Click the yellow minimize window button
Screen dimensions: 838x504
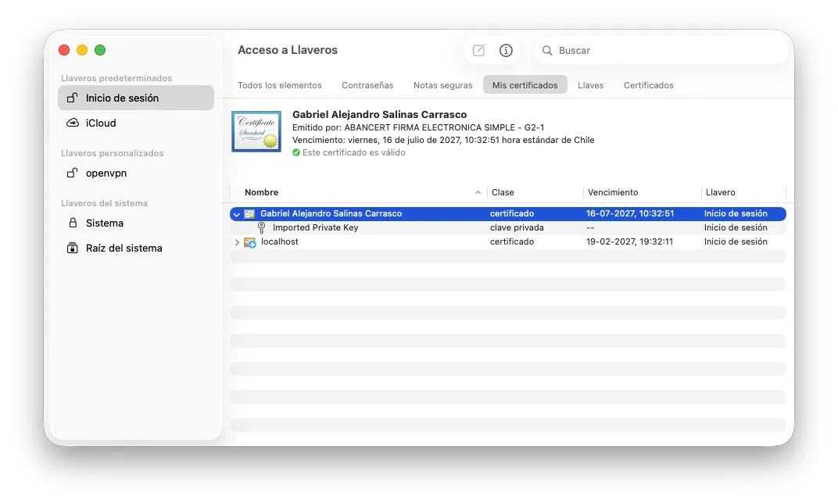point(82,50)
